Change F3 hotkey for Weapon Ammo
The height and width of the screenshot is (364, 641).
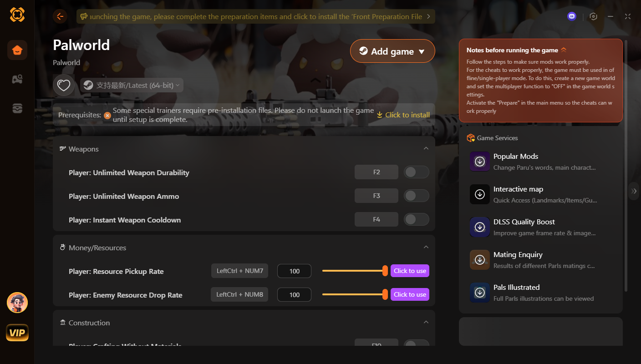point(376,196)
